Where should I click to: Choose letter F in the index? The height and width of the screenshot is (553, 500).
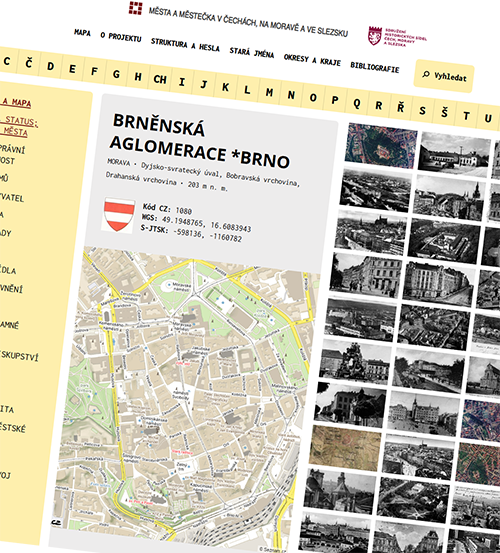coord(94,71)
